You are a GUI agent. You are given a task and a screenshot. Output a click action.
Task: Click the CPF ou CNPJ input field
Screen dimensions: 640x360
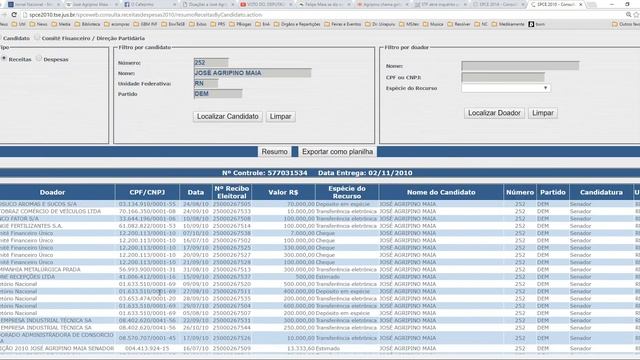coord(503,77)
